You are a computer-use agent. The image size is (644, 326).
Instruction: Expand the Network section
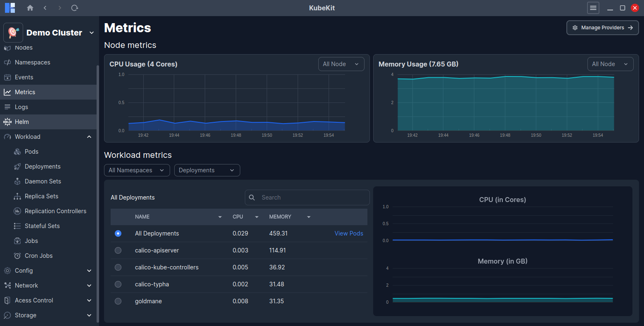tap(89, 285)
